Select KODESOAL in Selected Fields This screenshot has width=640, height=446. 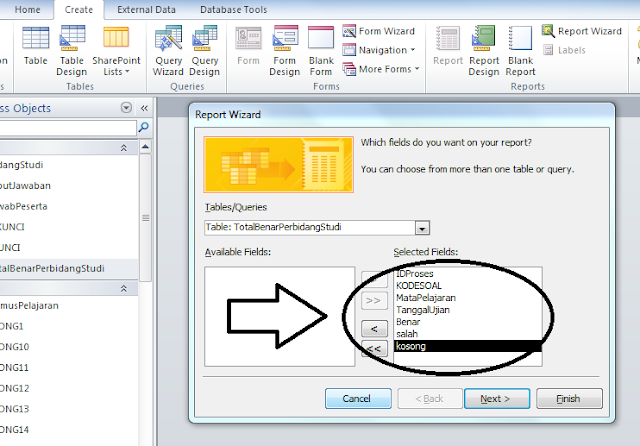(467, 286)
